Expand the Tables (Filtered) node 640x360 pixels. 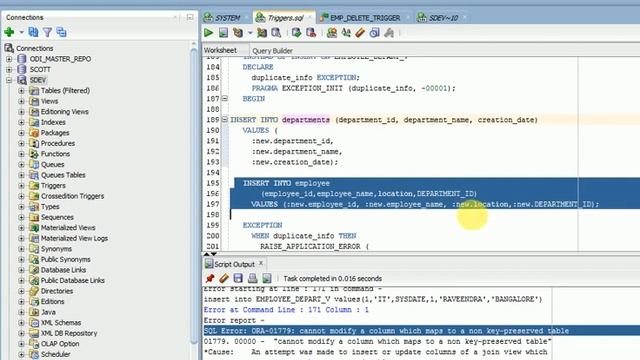pyautogui.click(x=21, y=91)
